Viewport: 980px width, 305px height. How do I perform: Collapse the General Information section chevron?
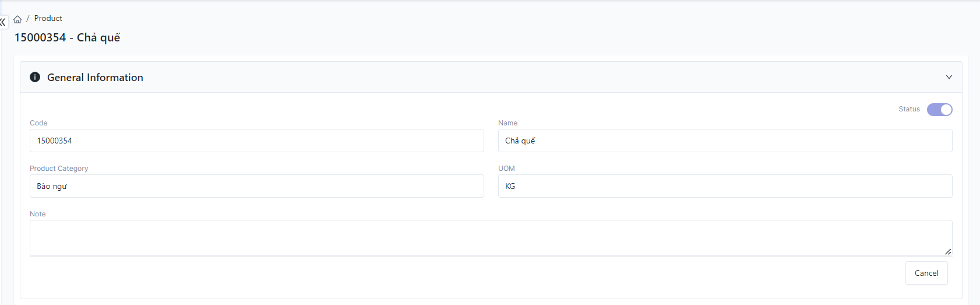[x=949, y=77]
